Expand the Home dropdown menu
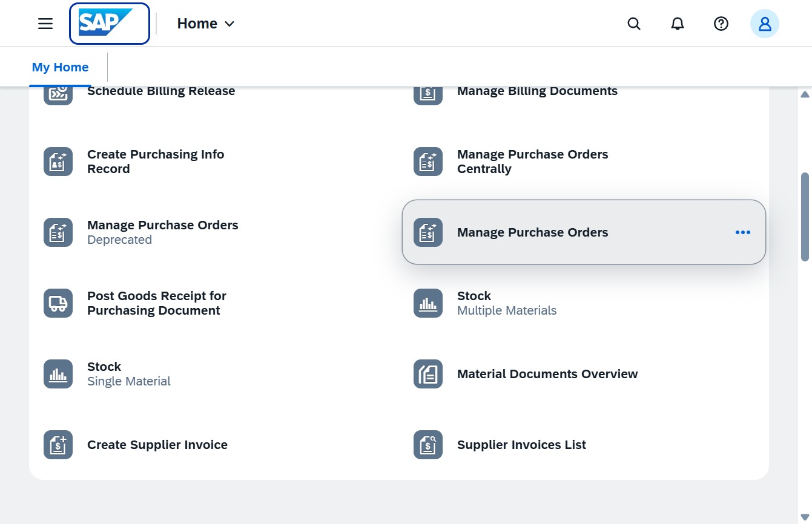The height and width of the screenshot is (524, 812). pos(206,24)
